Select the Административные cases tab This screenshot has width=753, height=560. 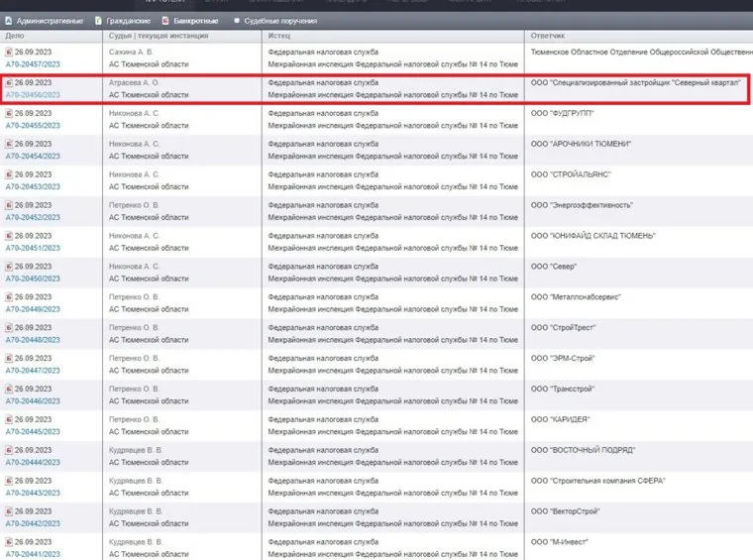pyautogui.click(x=50, y=20)
